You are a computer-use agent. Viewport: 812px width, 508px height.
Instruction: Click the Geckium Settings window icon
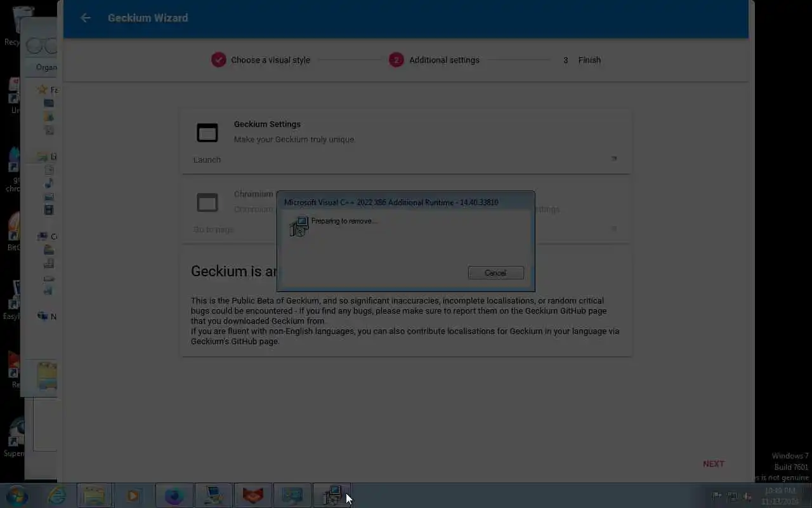pyautogui.click(x=207, y=132)
